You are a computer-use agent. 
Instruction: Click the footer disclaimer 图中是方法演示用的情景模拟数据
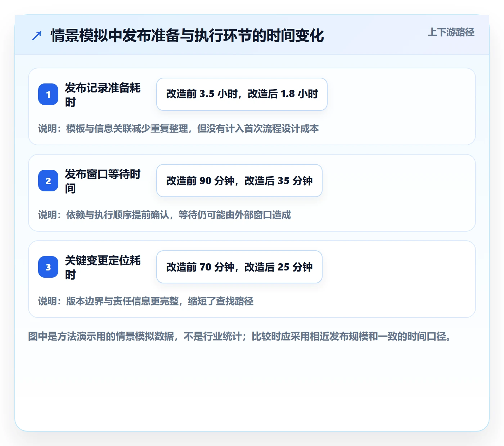pyautogui.click(x=240, y=336)
